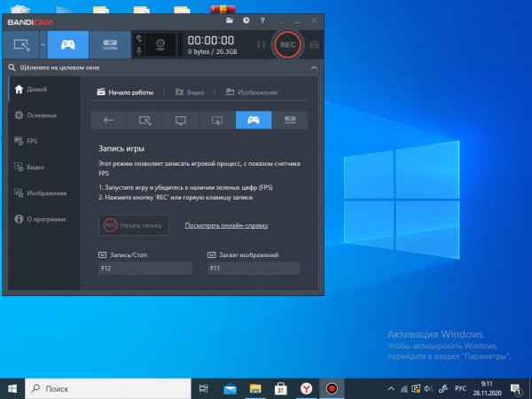Open the help question mark icon

(262, 20)
